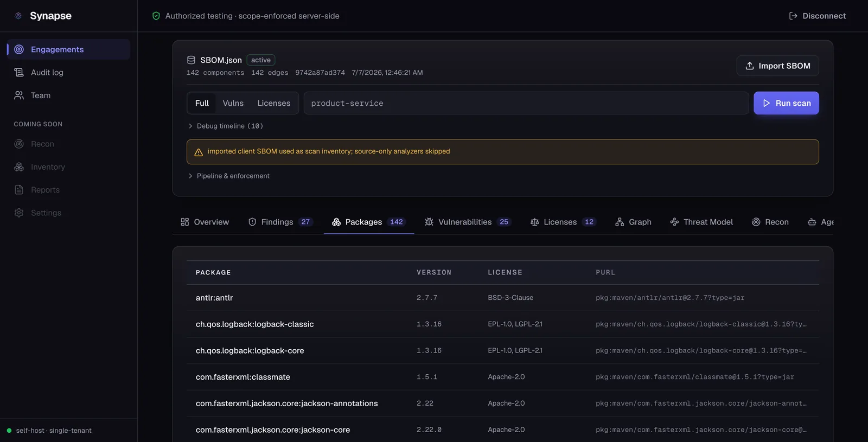Switch to the Graph tab

coord(633,222)
